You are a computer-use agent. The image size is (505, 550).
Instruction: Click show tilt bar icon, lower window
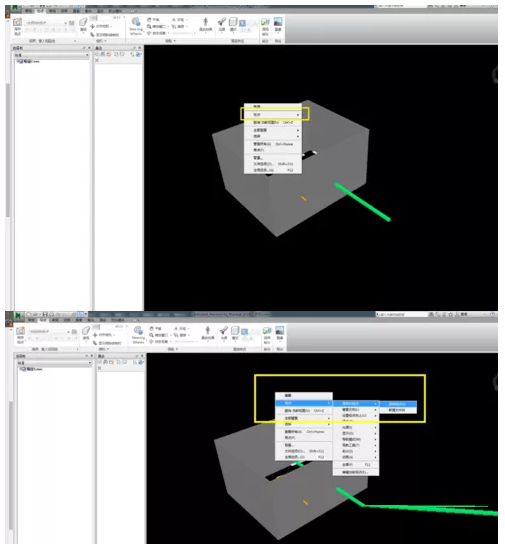click(x=95, y=343)
